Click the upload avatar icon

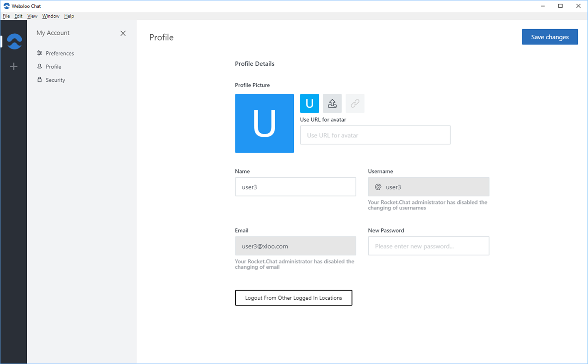pyautogui.click(x=332, y=103)
